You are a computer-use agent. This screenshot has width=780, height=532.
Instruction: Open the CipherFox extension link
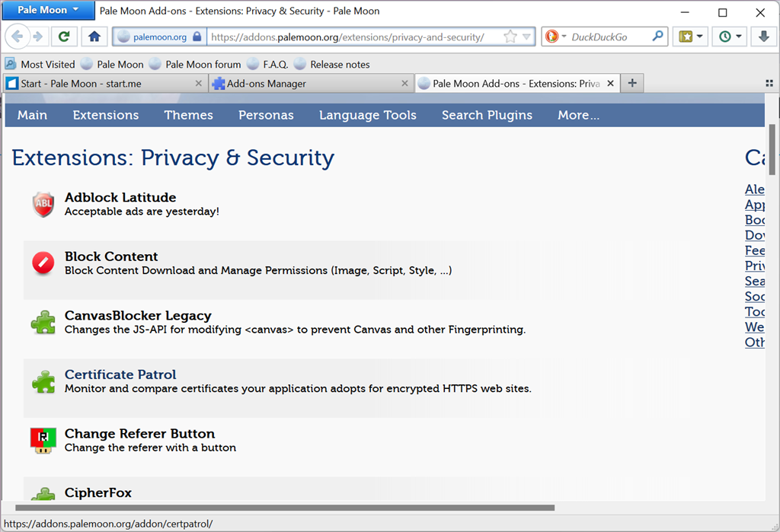[98, 492]
